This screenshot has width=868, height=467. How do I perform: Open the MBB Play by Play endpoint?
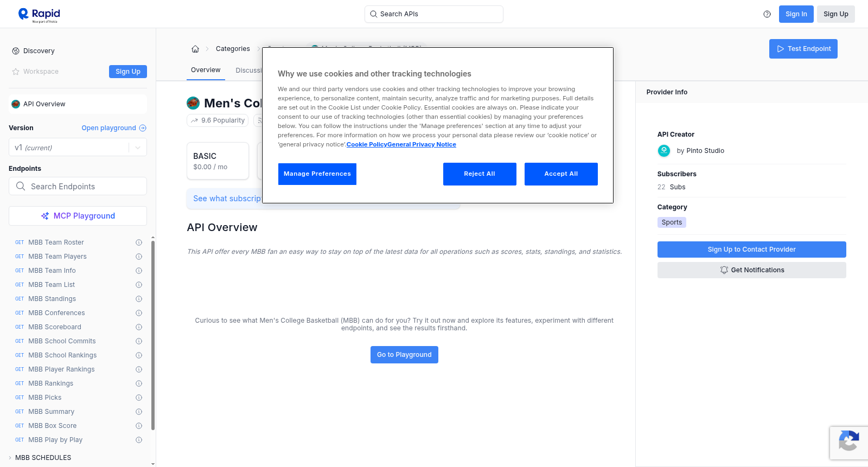pos(55,440)
